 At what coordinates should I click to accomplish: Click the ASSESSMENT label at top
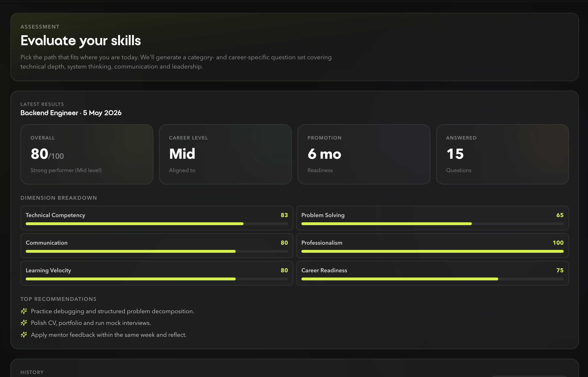pos(40,27)
